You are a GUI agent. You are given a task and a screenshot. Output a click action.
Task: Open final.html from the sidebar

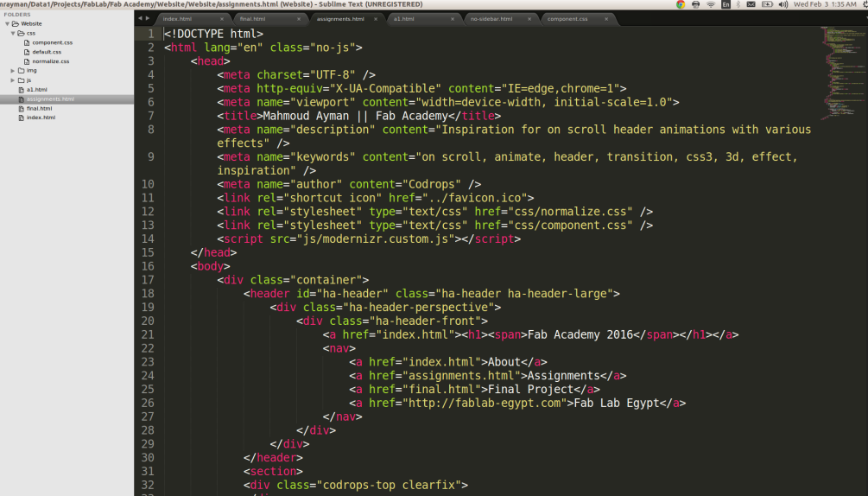coord(40,109)
